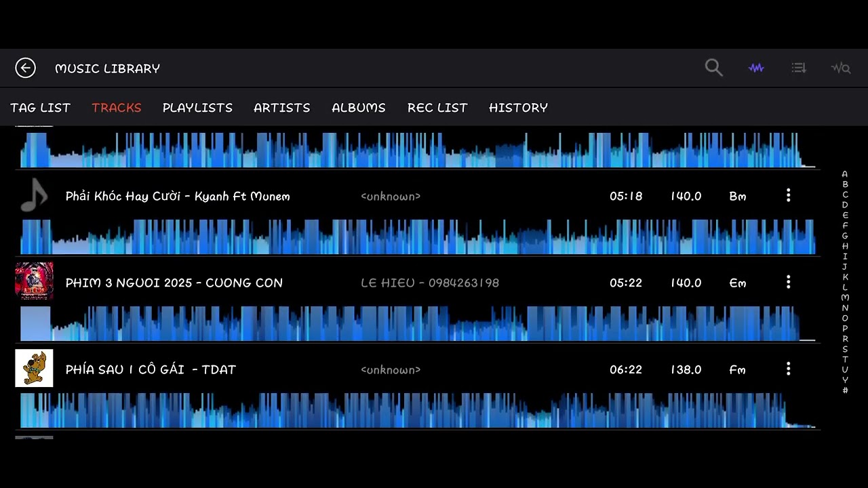Click the MUSIC LIBRARY title

(108, 68)
